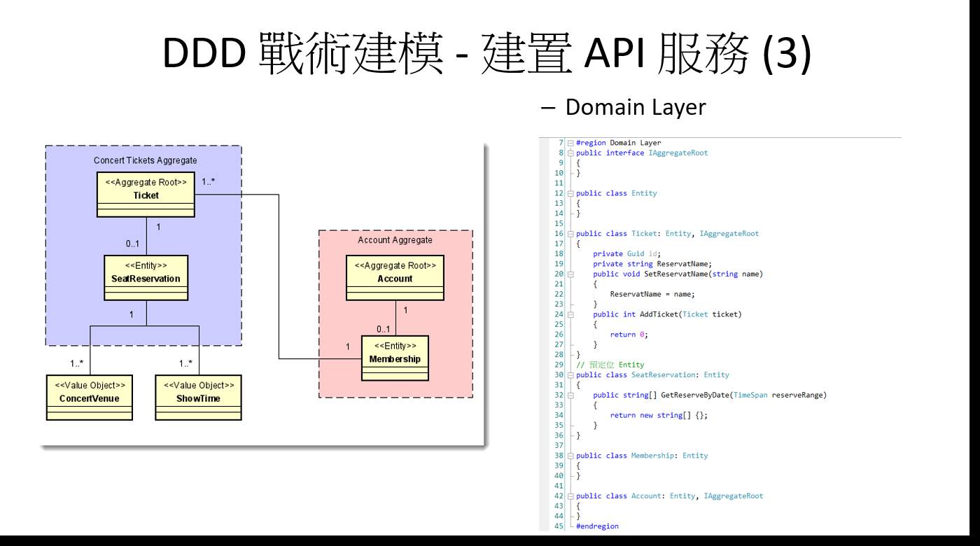Collapse the Ticket class fold marker
This screenshot has width=980, height=546.
point(570,234)
